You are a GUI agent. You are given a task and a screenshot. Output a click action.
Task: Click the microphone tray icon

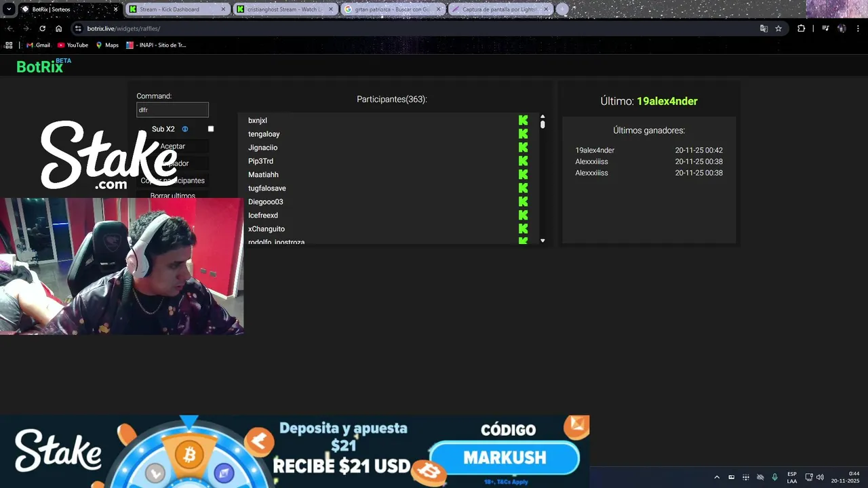tap(774, 477)
